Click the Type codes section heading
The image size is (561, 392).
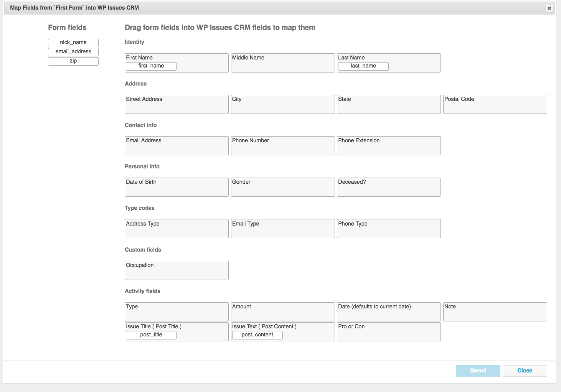tap(140, 208)
